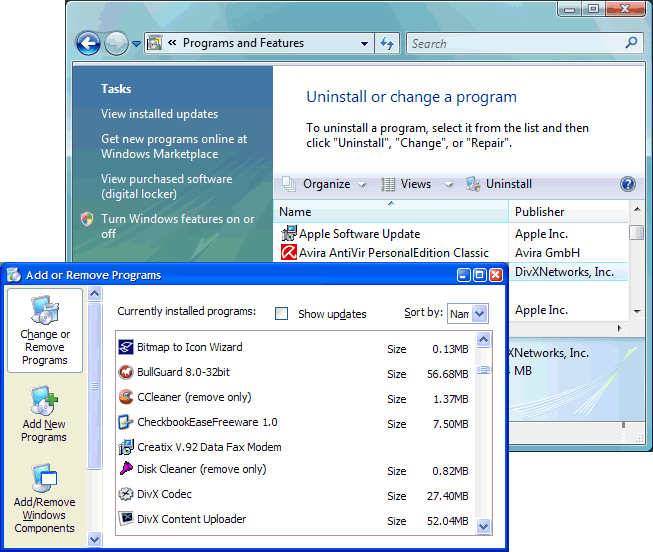Expand the Programs and Features address dropdown
The height and width of the screenshot is (552, 653).
point(364,43)
